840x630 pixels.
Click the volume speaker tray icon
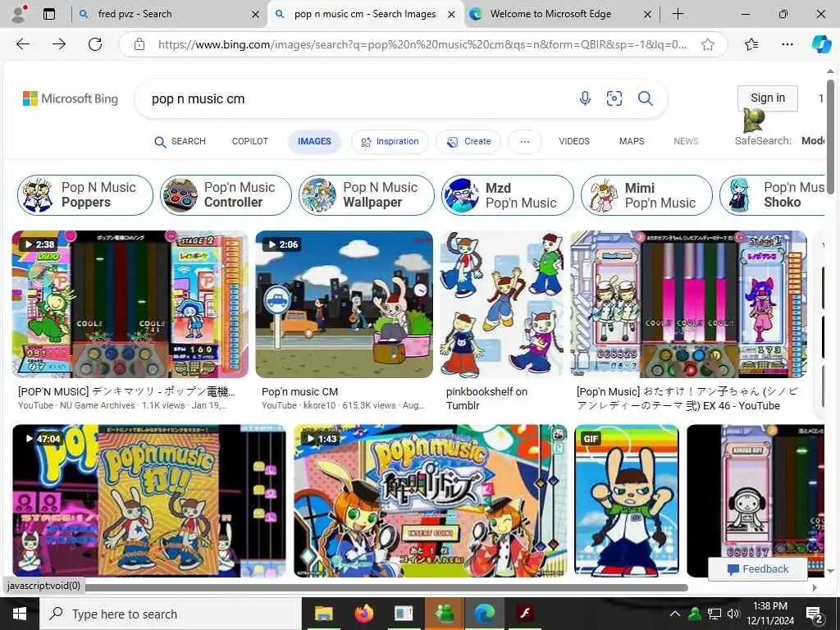click(x=733, y=614)
